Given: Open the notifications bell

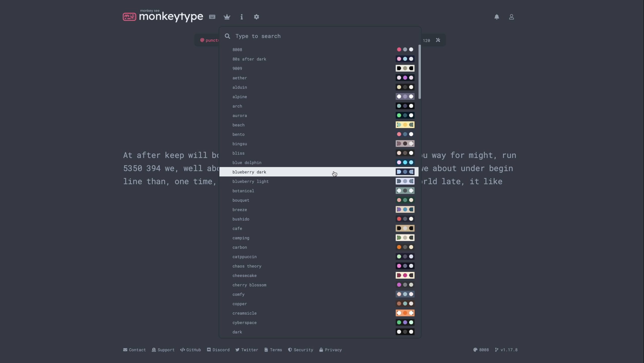Looking at the screenshot, I should (497, 17).
